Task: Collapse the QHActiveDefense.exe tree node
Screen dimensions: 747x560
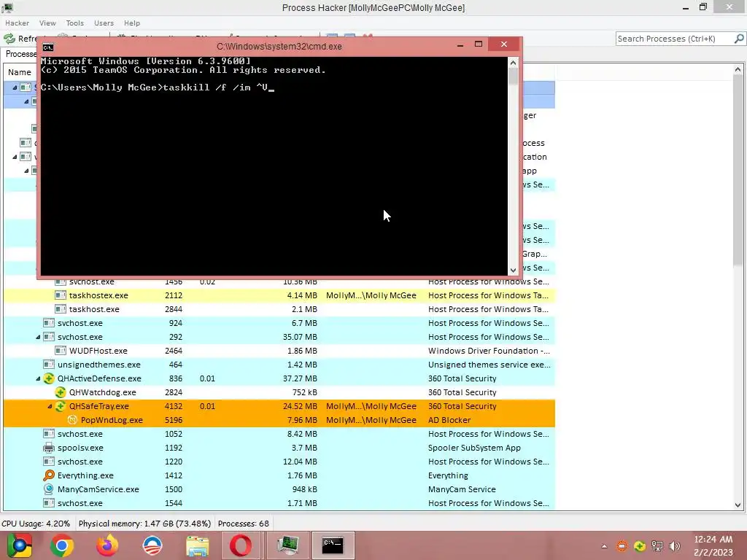Action: point(38,378)
